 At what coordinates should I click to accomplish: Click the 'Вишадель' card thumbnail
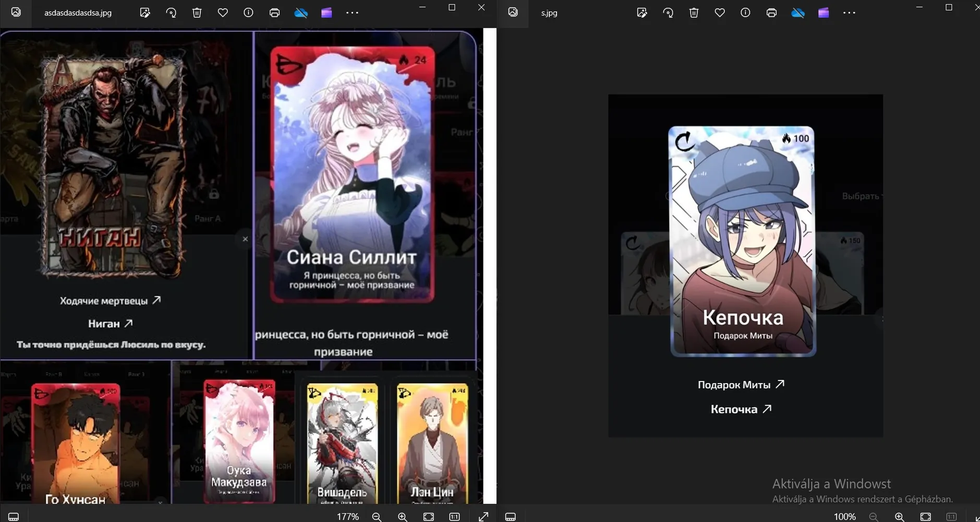pyautogui.click(x=342, y=444)
